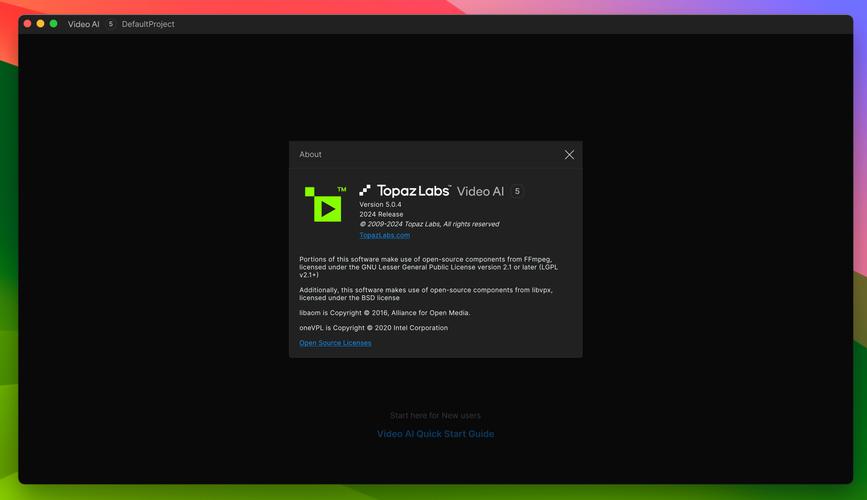Click the yellow minimize window button
The height and width of the screenshot is (500, 867).
[x=40, y=24]
